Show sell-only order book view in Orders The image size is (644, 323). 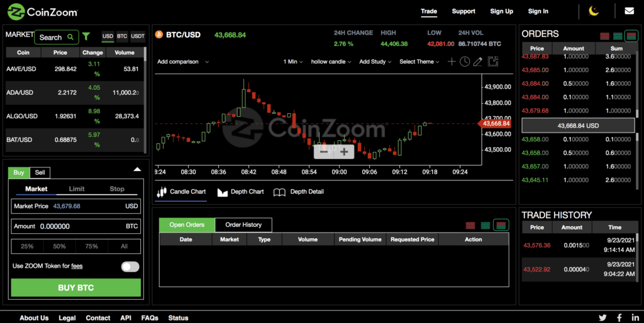[x=604, y=36]
